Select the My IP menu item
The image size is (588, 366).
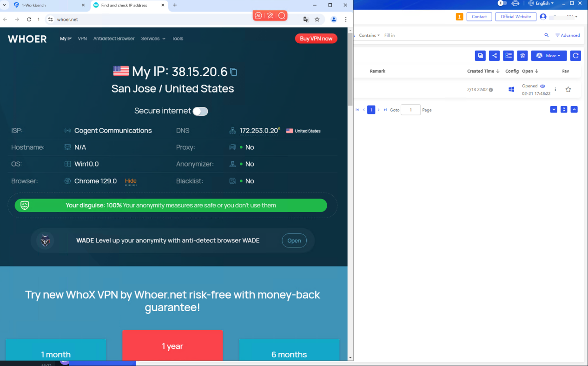(66, 39)
